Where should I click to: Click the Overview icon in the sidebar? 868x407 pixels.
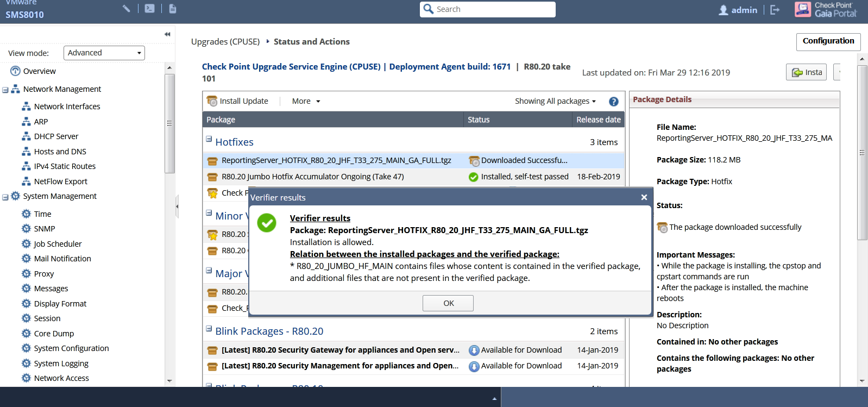[x=15, y=71]
